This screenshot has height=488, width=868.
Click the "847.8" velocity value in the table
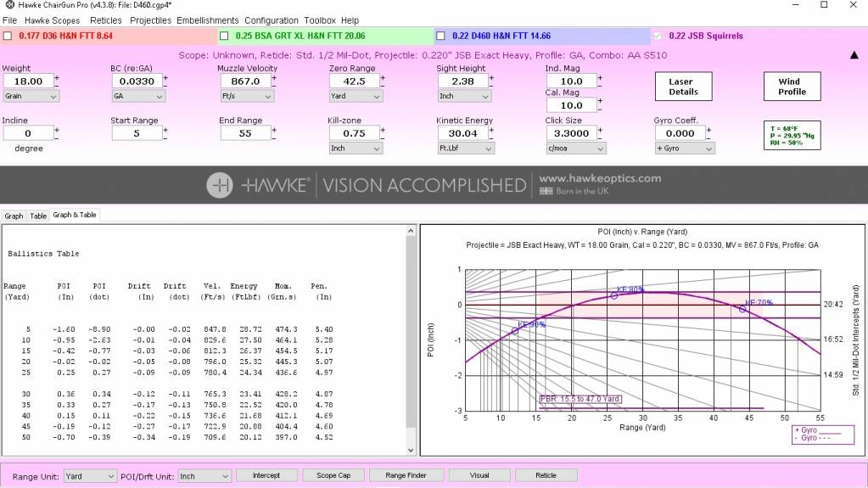pos(215,329)
